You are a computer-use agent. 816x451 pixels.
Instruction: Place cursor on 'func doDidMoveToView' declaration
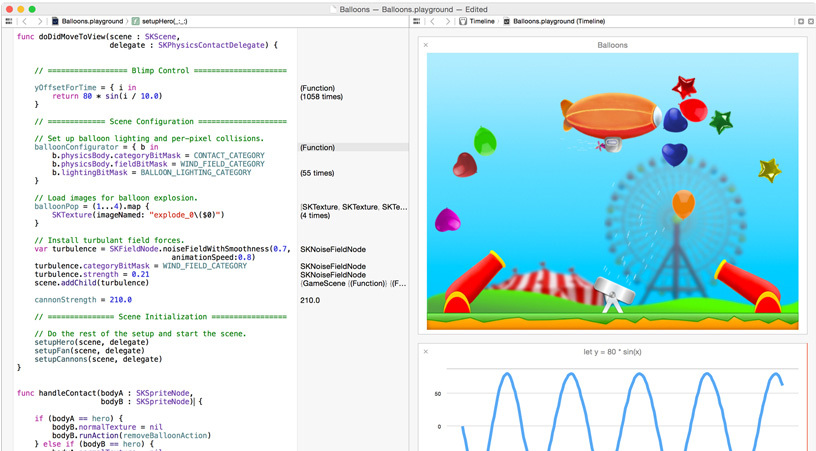click(98, 37)
